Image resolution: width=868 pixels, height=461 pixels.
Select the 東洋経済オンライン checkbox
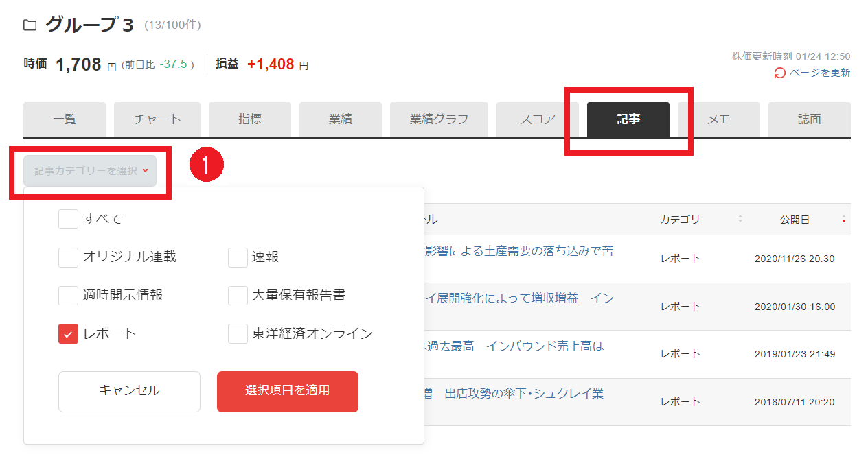(x=238, y=334)
